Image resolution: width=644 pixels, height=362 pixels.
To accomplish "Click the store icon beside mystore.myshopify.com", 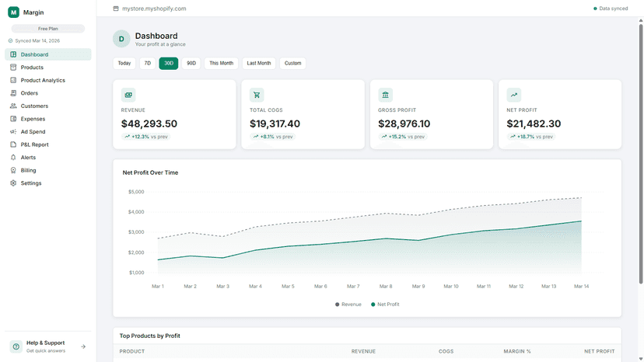I will [116, 9].
